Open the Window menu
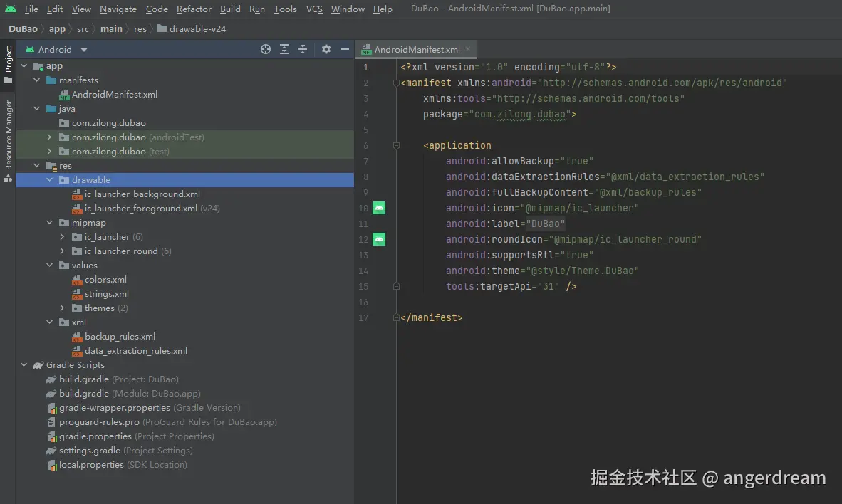Image resolution: width=842 pixels, height=504 pixels. pyautogui.click(x=348, y=9)
